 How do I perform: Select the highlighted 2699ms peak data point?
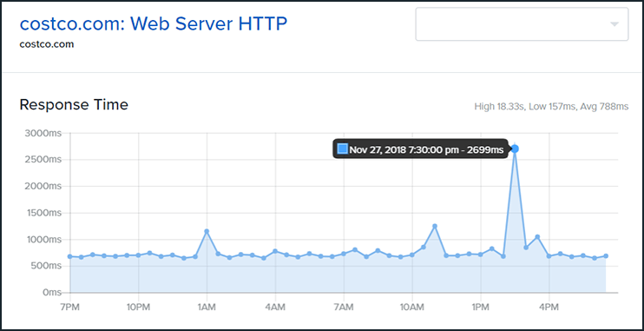515,149
